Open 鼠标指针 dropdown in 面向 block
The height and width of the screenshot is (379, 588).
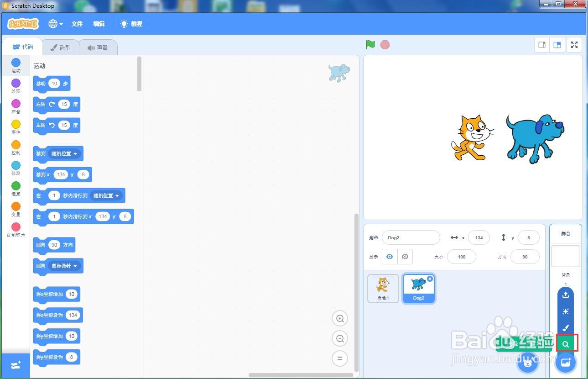click(x=63, y=266)
